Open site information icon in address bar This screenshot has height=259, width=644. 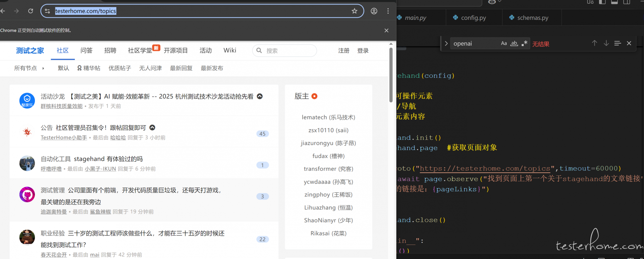click(x=48, y=11)
